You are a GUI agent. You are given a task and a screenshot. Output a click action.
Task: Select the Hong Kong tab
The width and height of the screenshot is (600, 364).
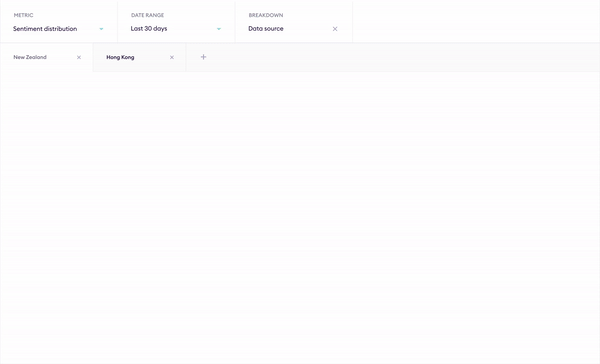pos(139,57)
